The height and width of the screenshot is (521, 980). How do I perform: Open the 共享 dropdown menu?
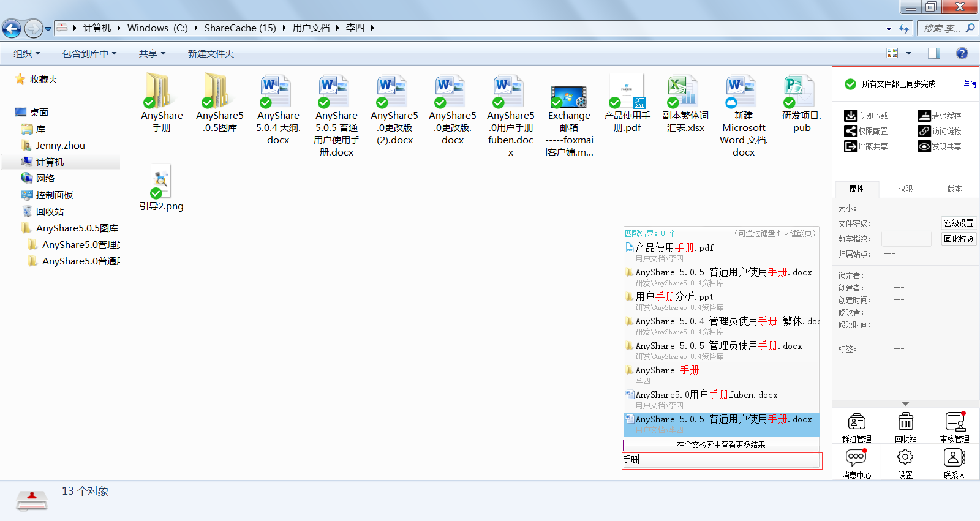pyautogui.click(x=152, y=53)
